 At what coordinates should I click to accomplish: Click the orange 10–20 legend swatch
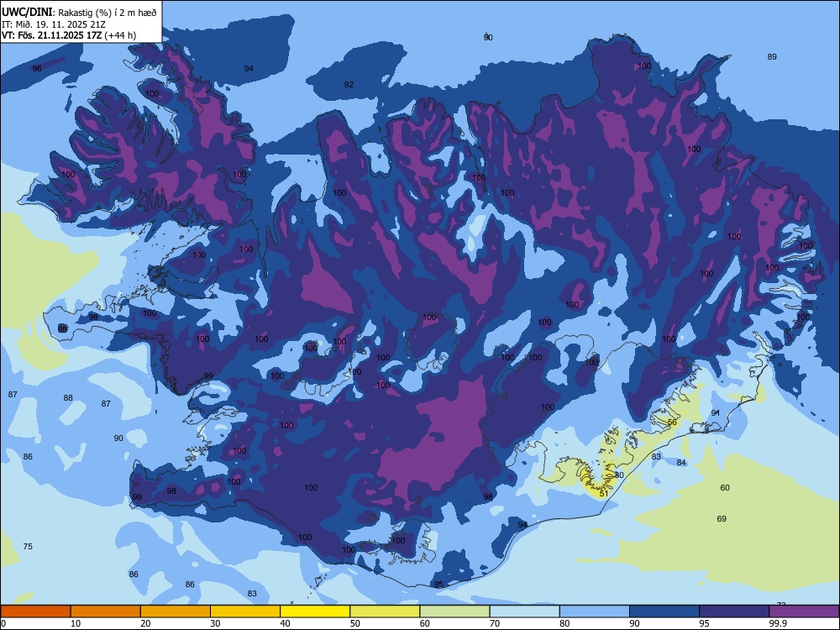click(x=106, y=612)
